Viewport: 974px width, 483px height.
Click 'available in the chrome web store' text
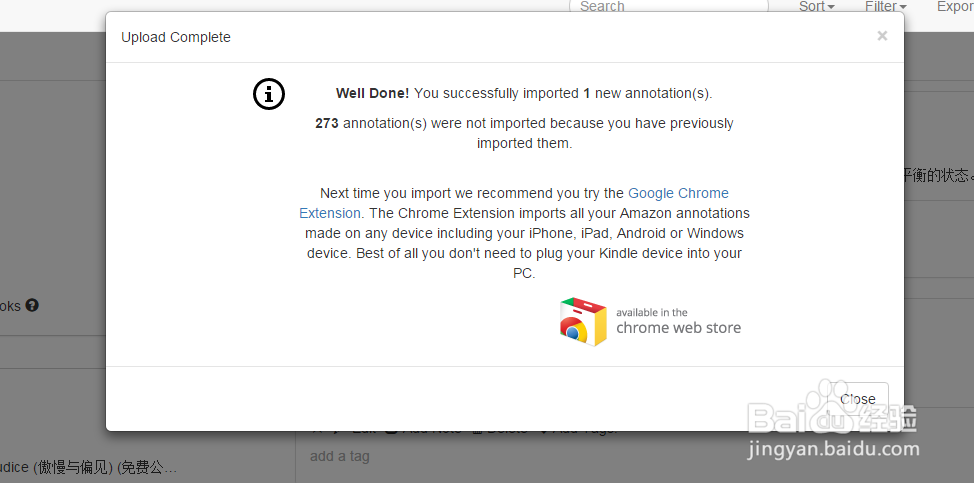[678, 321]
